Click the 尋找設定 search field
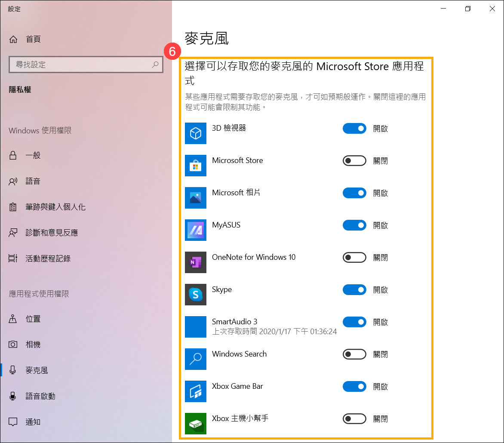The width and height of the screenshot is (504, 443). tap(86, 64)
